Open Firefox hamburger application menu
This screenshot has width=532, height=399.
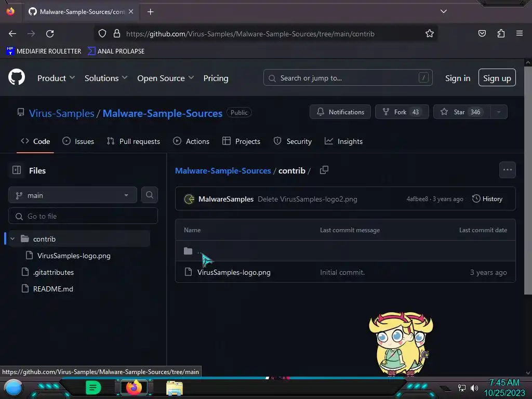pyautogui.click(x=520, y=33)
